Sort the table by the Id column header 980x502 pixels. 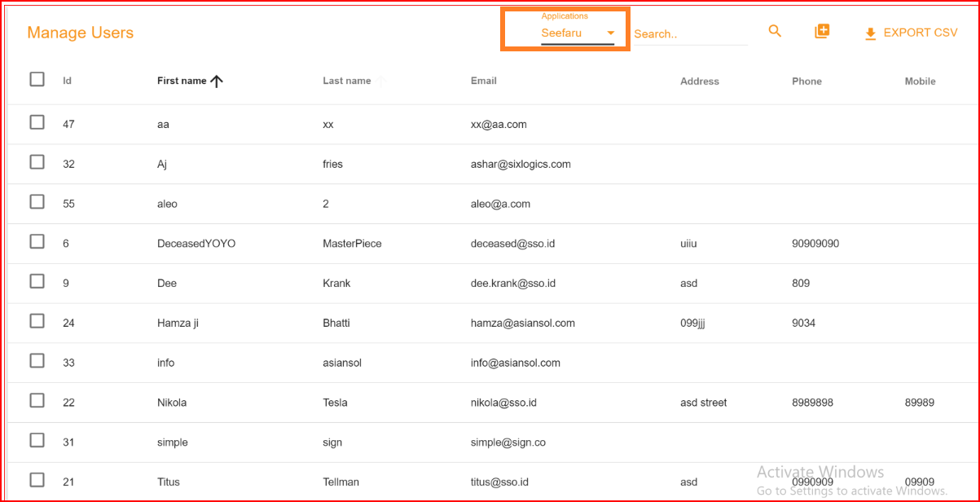(68, 81)
